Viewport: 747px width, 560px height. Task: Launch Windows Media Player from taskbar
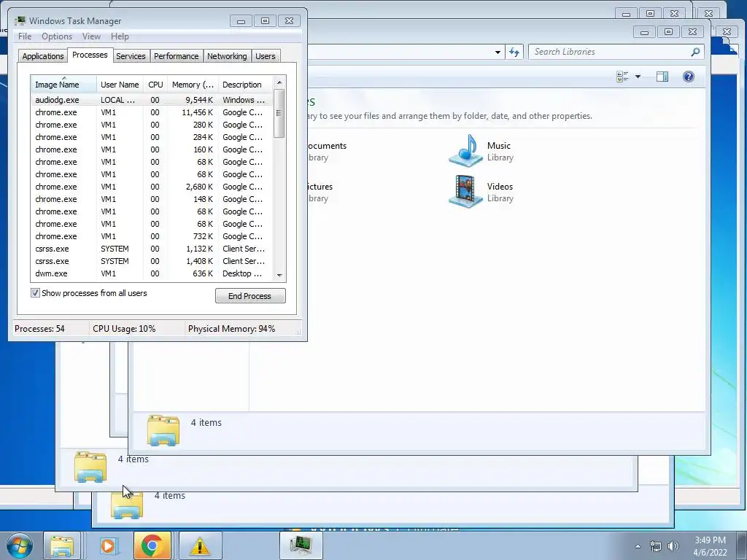click(x=108, y=546)
